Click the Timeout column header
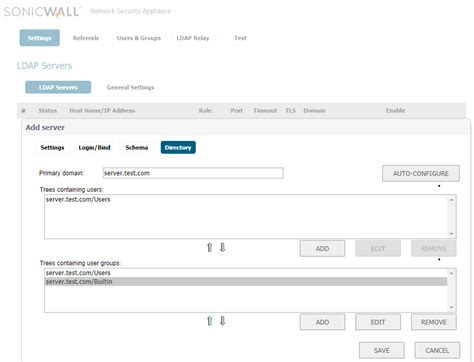This screenshot has width=474, height=362. point(265,110)
